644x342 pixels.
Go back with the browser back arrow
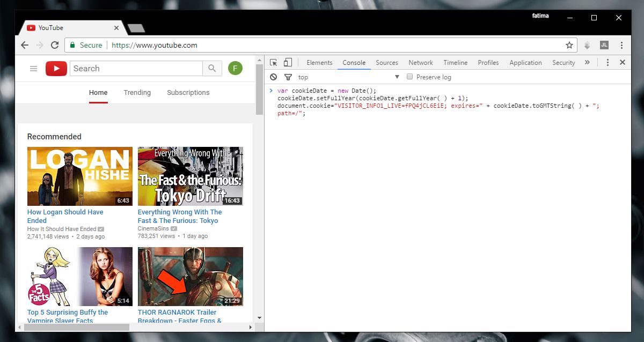25,46
